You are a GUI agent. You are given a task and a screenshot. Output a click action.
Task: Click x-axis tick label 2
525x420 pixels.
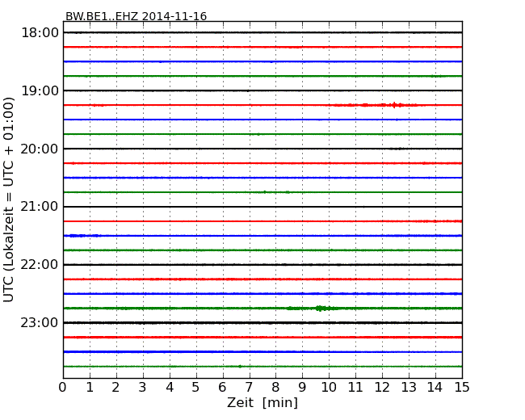(115, 388)
